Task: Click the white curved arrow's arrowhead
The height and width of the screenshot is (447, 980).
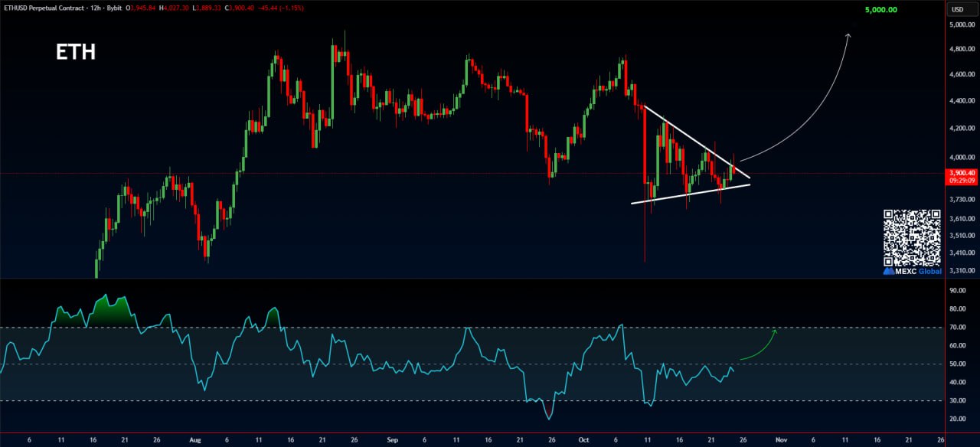Action: tap(848, 34)
